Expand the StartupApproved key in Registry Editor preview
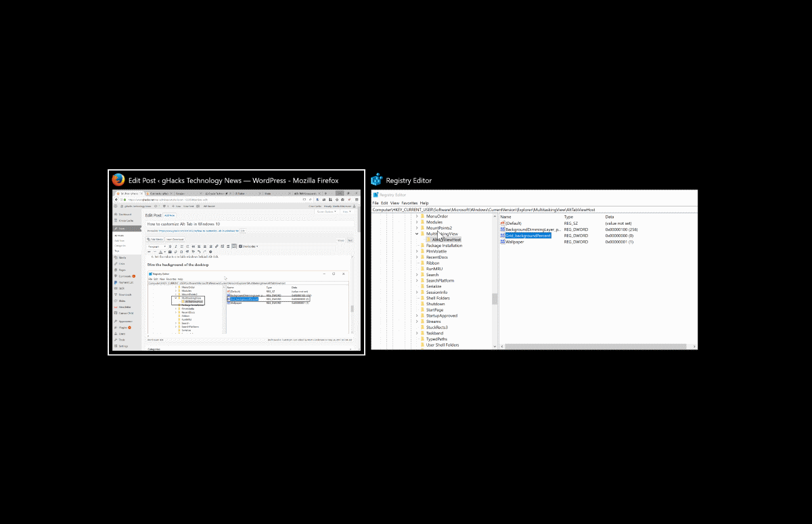The height and width of the screenshot is (524, 812). [x=417, y=315]
